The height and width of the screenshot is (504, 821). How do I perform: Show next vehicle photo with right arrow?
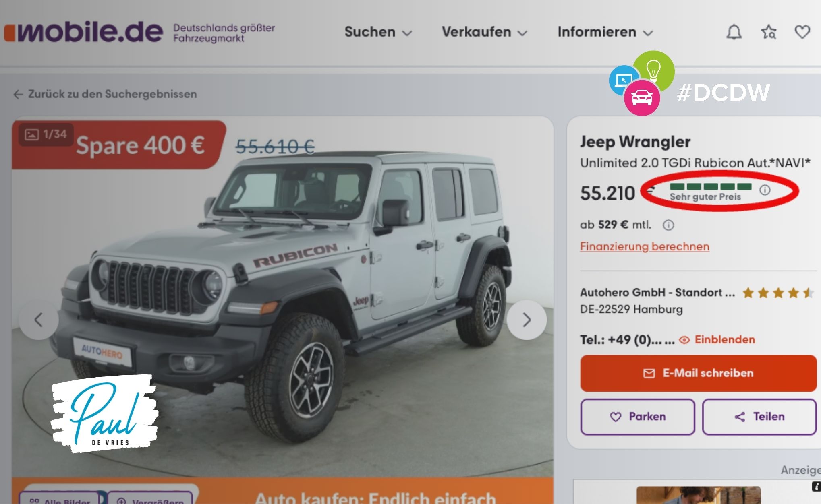[527, 320]
